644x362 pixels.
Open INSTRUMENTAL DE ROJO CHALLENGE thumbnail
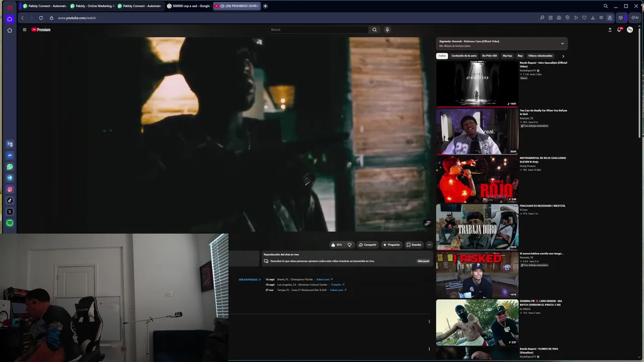coord(477,179)
